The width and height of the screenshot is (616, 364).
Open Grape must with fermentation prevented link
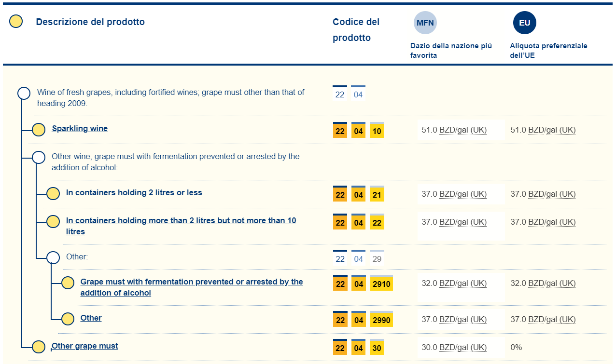click(191, 282)
